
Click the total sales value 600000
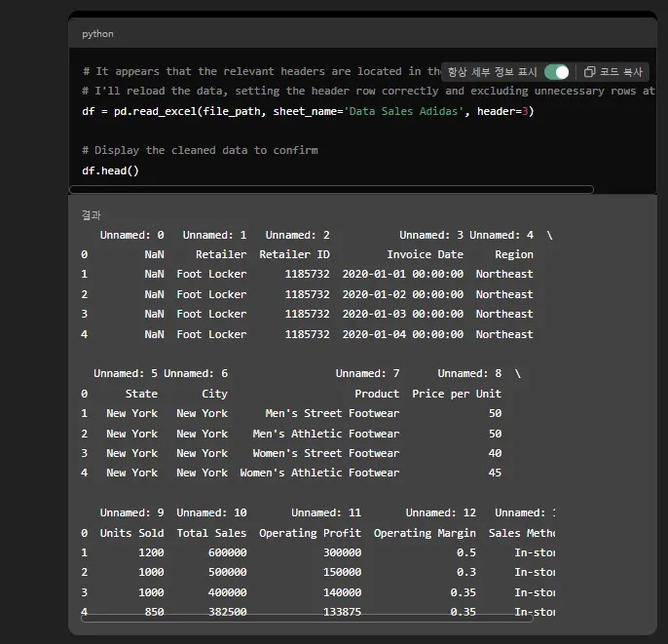(x=227, y=552)
